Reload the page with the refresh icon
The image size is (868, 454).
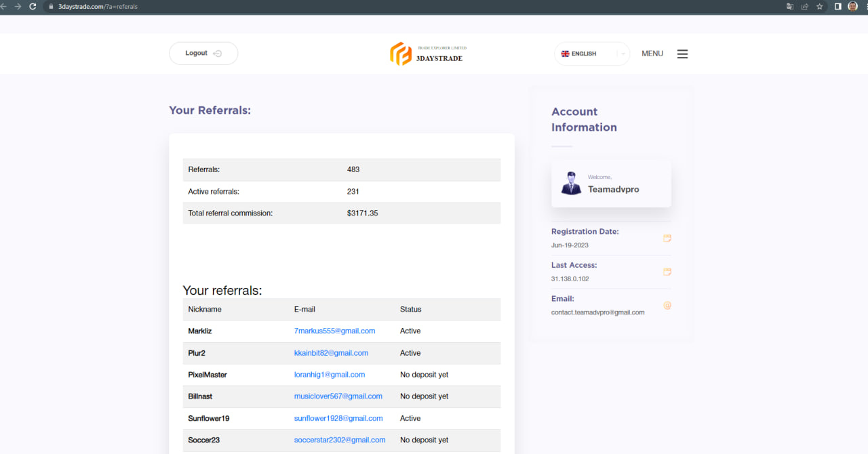pyautogui.click(x=32, y=6)
